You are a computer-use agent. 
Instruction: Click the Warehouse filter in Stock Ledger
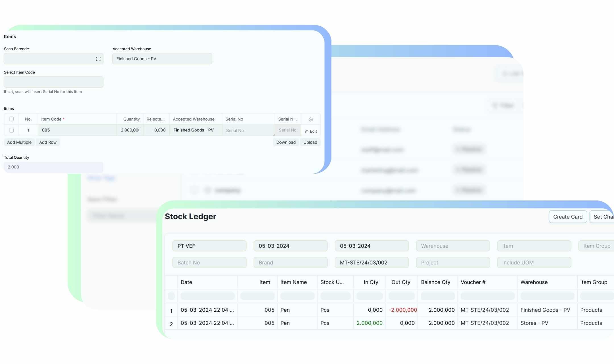tap(453, 246)
